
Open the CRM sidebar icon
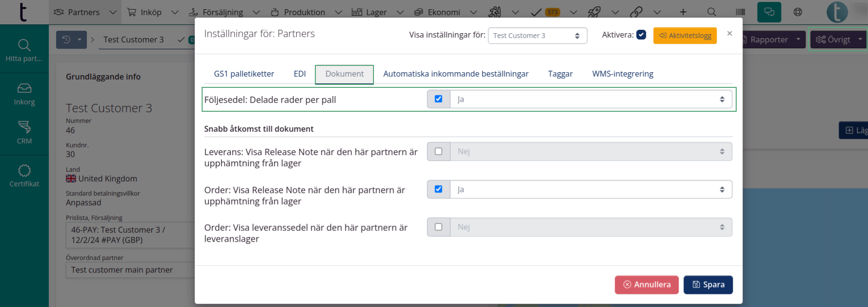point(24,127)
